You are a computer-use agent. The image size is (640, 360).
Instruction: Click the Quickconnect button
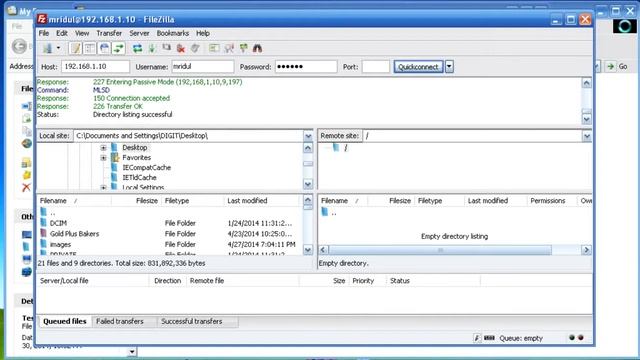418,67
